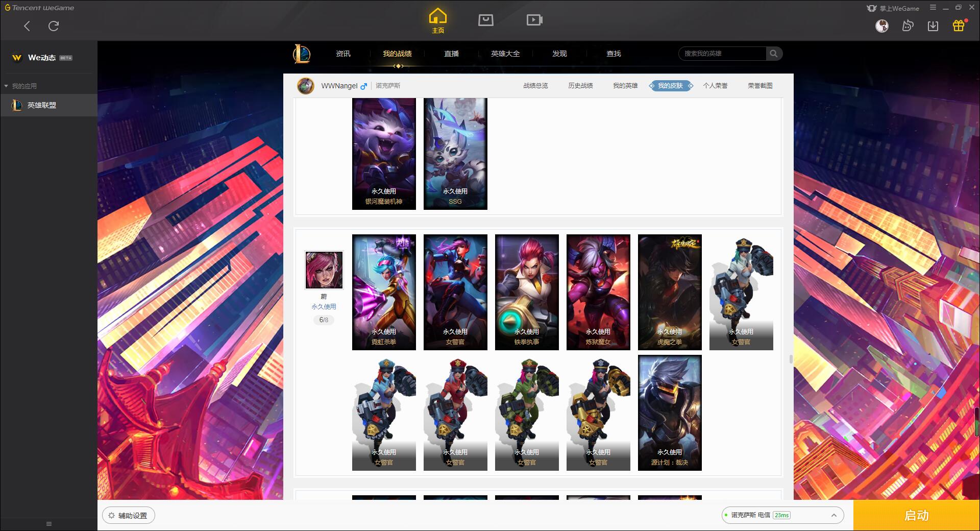Screen dimensions: 980x531
Task: Click the 搜索我的英雄 search field
Action: [x=722, y=54]
